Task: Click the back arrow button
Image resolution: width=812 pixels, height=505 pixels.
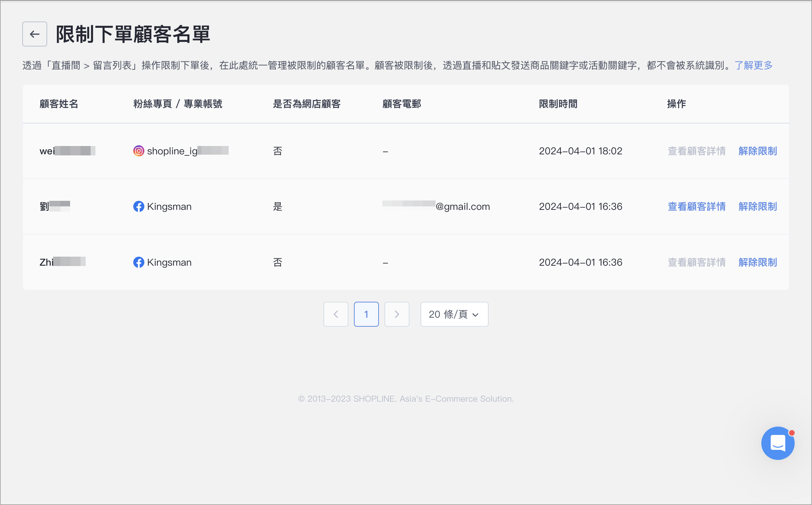Action: tap(35, 34)
